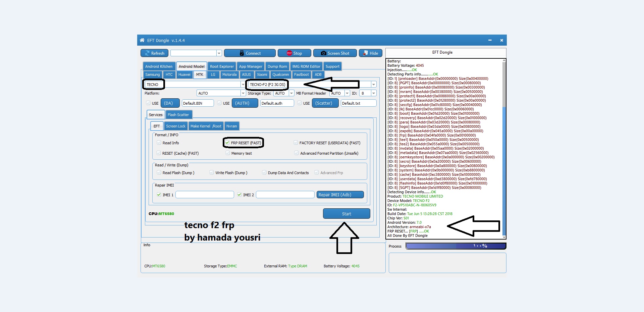This screenshot has width=644, height=312.
Task: Click the Hide button icon
Action: pos(366,53)
